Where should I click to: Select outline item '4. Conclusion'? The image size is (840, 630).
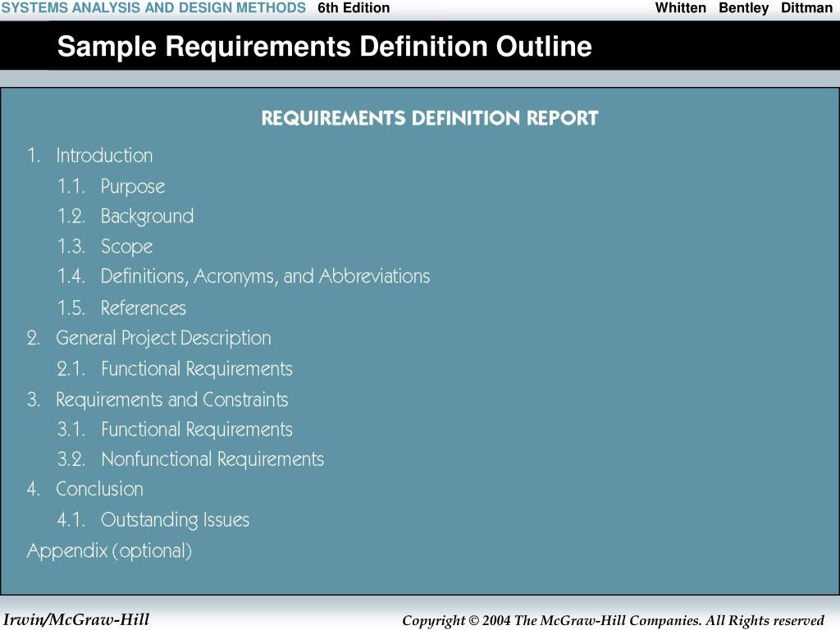click(x=85, y=489)
